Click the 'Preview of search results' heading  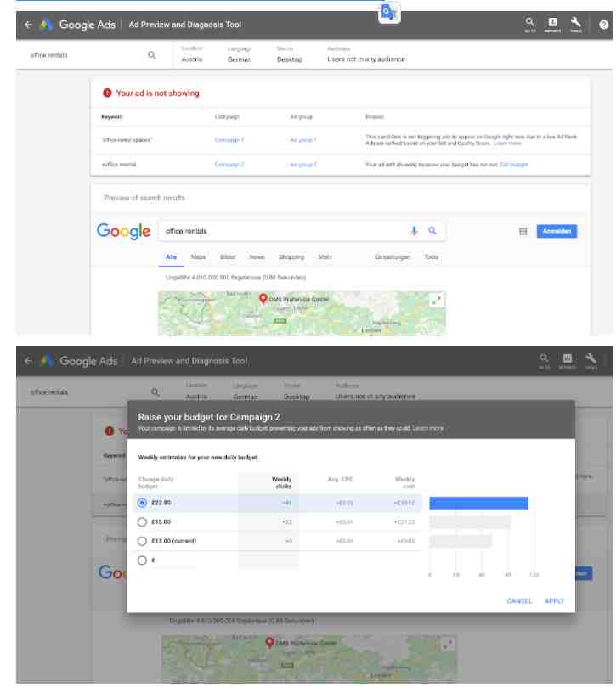144,198
